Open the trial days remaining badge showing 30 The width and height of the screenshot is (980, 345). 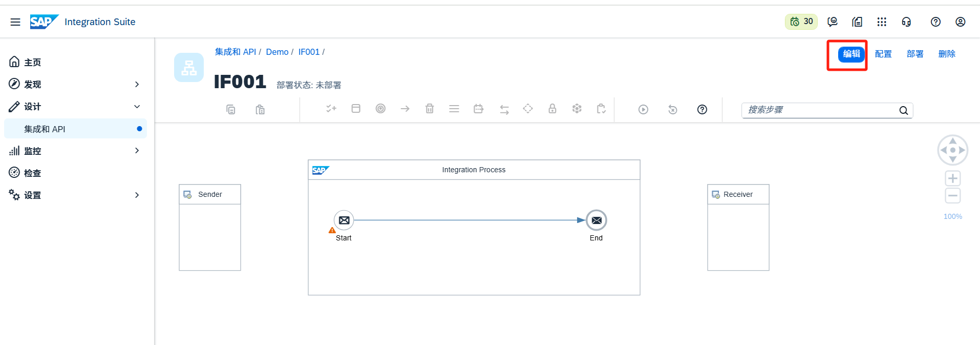(801, 22)
